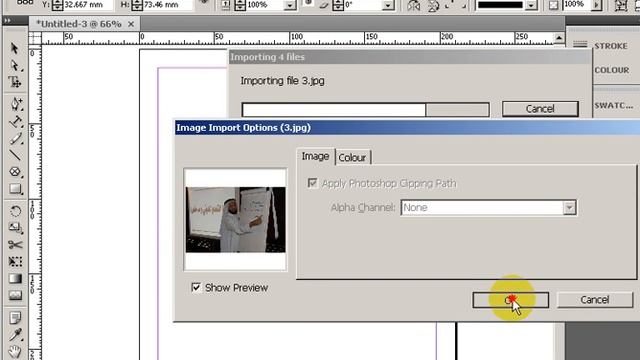
Task: Select the Note tool
Action: pos(16,317)
